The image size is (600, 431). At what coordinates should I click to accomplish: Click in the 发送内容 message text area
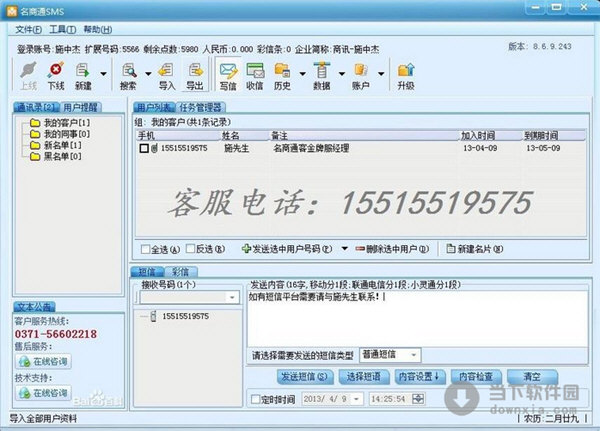(417, 318)
